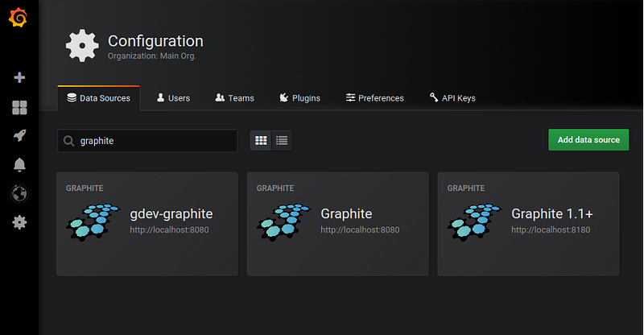Switch to the Users tab
The height and width of the screenshot is (335, 644).
[173, 98]
